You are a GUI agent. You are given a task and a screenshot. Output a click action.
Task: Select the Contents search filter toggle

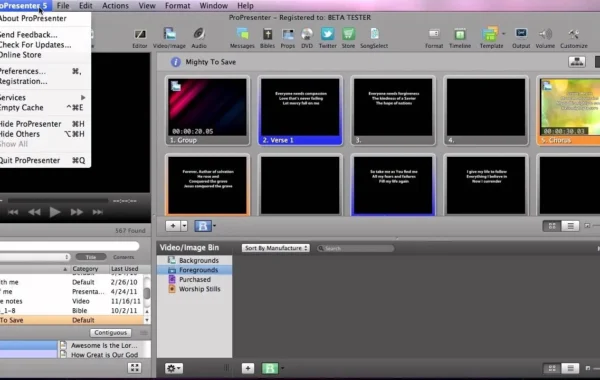[123, 257]
